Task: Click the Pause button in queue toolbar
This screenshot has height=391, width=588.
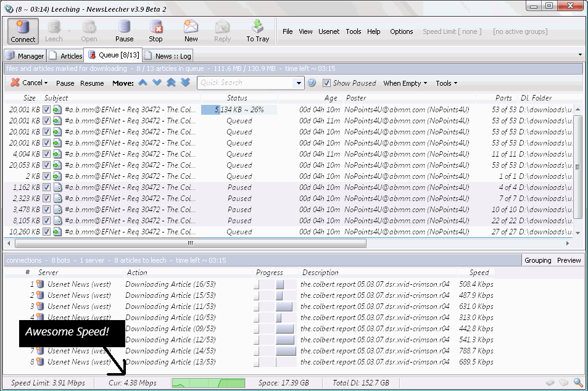Action: pos(65,83)
